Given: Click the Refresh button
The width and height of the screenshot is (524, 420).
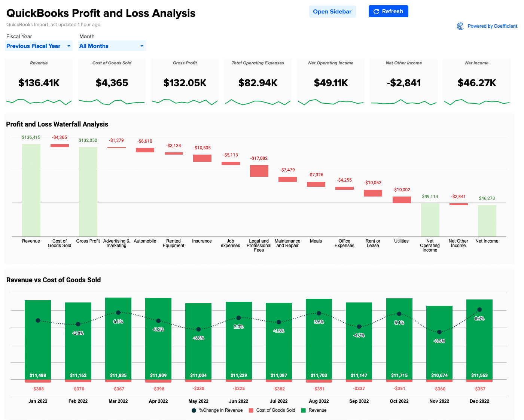Looking at the screenshot, I should click(x=388, y=11).
